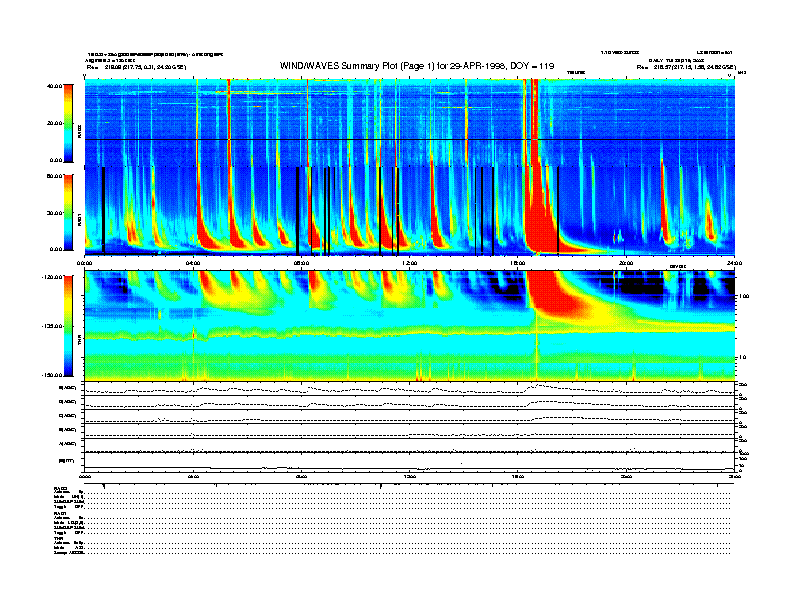Click the 08:00 tick on the bottom time axis

click(x=301, y=478)
